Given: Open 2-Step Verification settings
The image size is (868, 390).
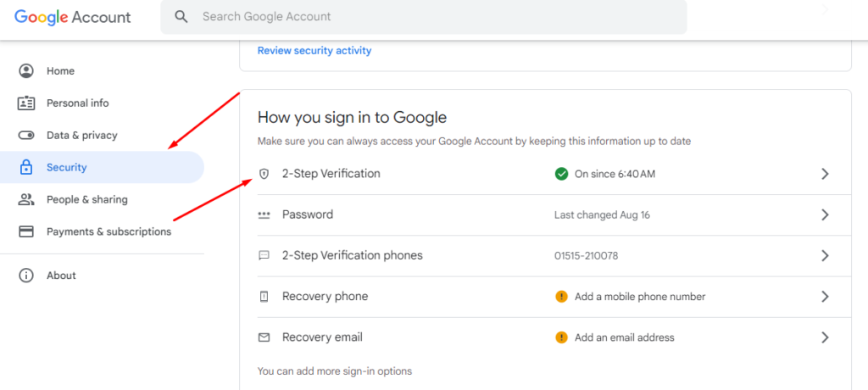Looking at the screenshot, I should click(554, 174).
